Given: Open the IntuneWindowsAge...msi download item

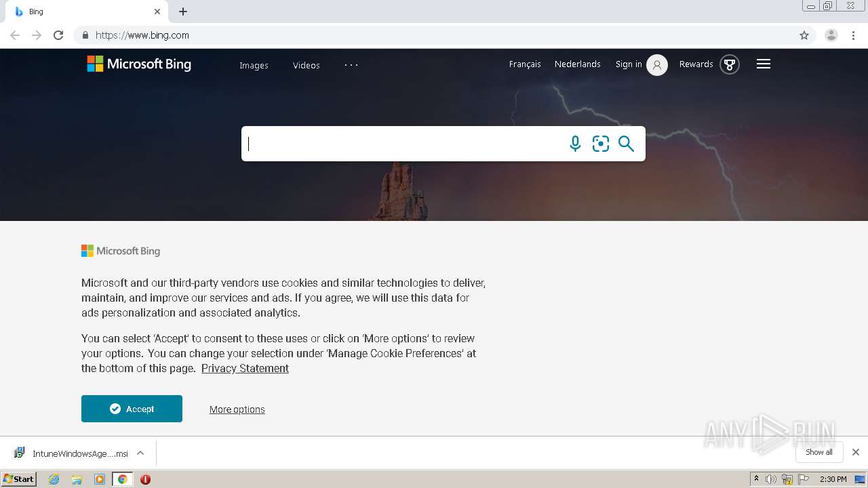Looking at the screenshot, I should coord(71,453).
